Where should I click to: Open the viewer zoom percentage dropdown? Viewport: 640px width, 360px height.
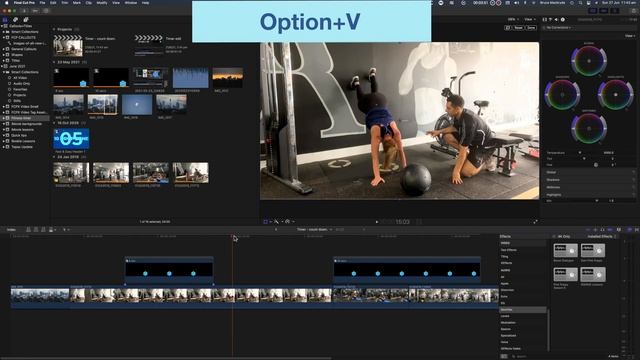513,19
